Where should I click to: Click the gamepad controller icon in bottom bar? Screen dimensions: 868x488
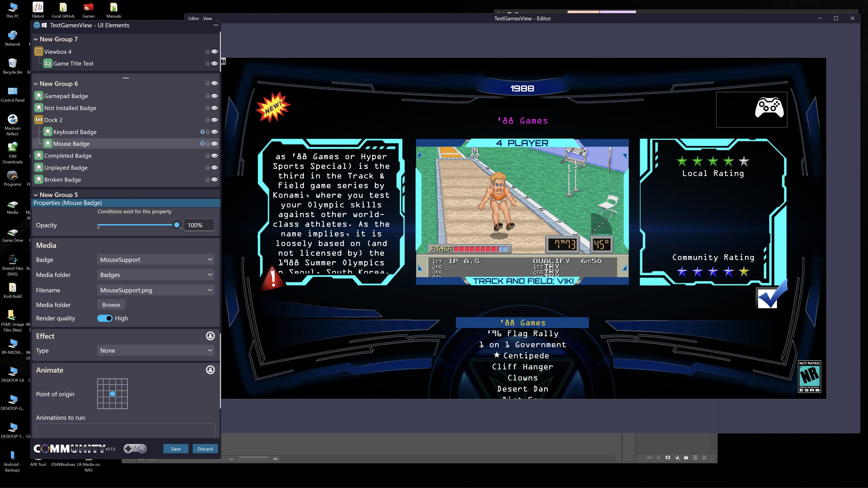tap(135, 449)
